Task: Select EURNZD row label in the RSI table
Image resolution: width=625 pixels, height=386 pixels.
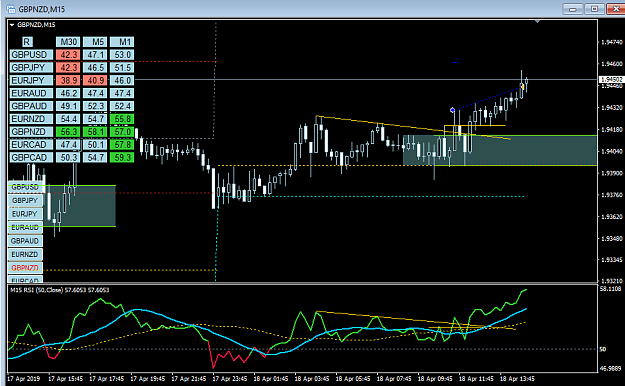Action: pyautogui.click(x=31, y=119)
